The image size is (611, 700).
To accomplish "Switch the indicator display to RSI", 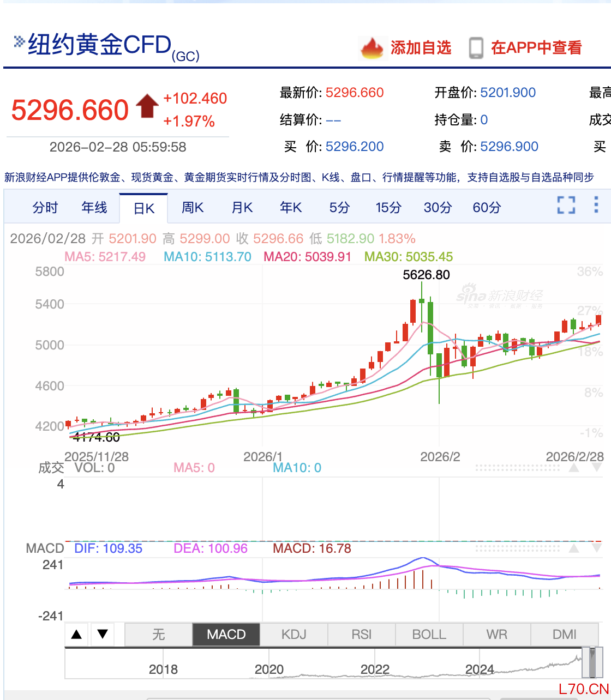I will click(361, 634).
